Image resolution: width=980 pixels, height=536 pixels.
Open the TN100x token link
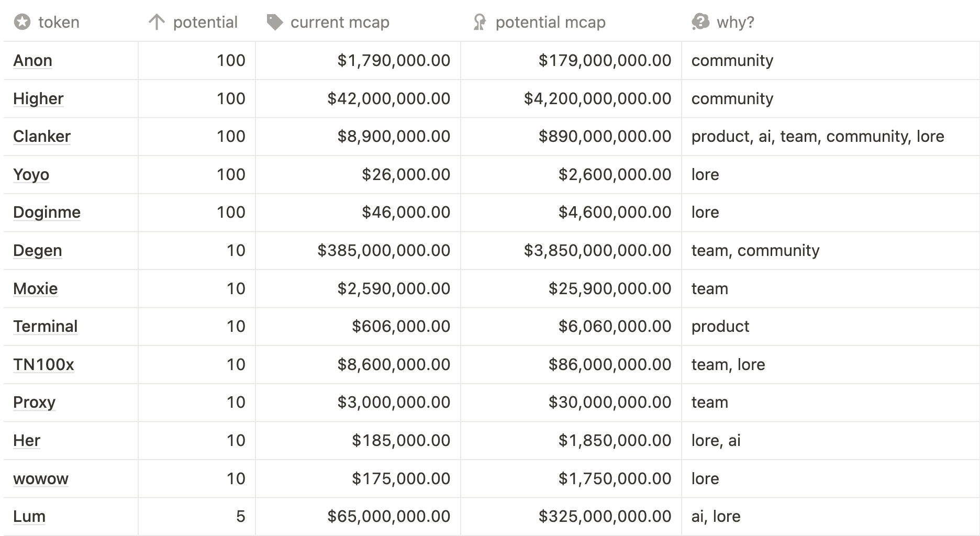click(x=43, y=365)
